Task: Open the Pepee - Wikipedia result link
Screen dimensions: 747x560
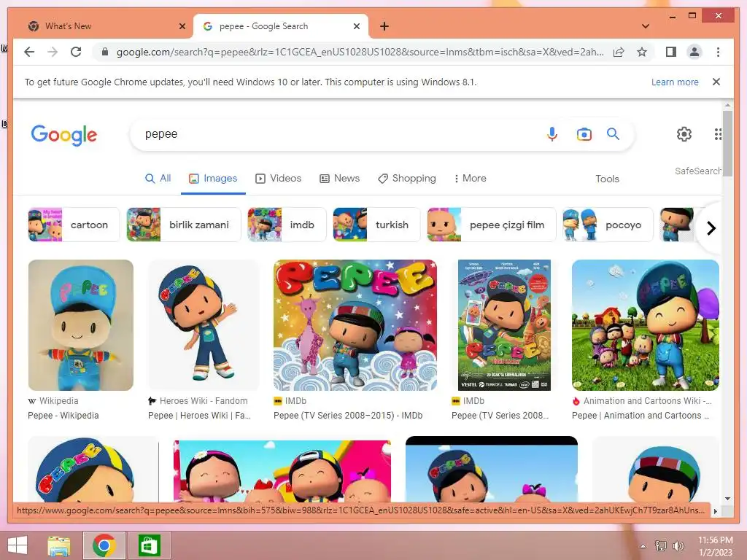Action: [63, 415]
